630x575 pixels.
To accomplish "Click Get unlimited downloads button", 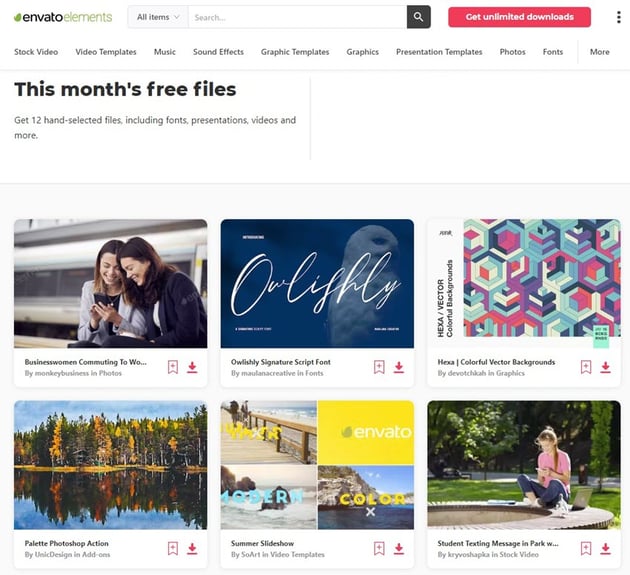I will [519, 17].
